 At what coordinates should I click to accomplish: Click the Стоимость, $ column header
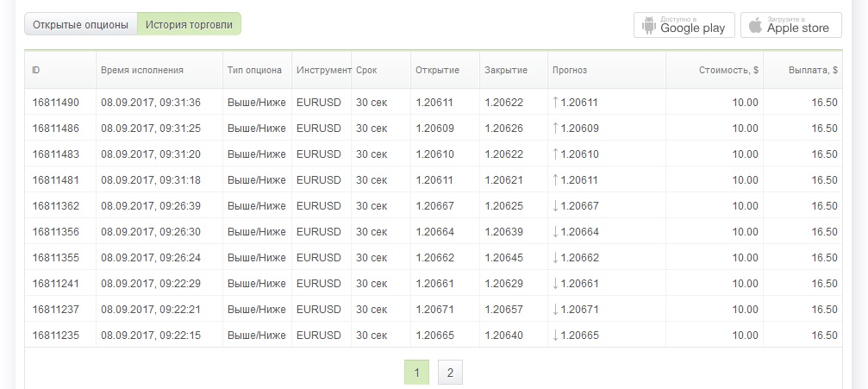tap(728, 70)
